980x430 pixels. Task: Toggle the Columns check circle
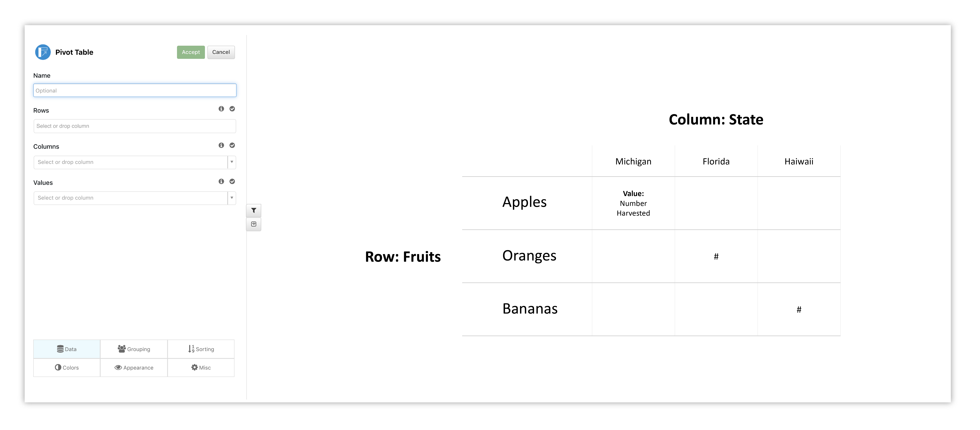tap(232, 145)
